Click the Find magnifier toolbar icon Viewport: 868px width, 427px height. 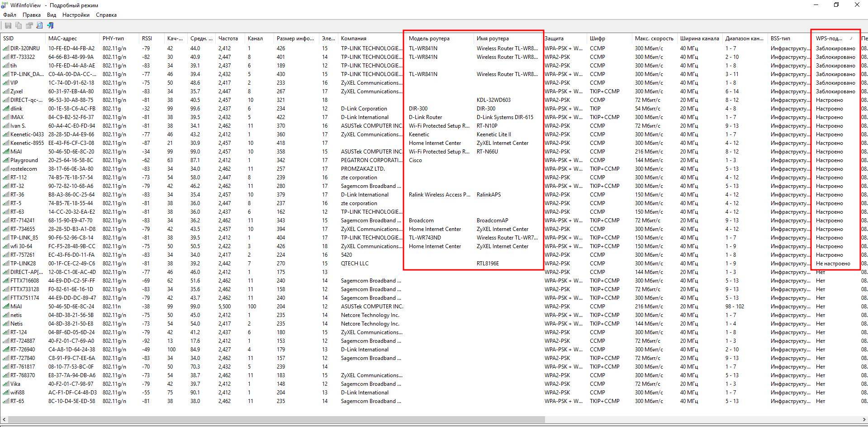pyautogui.click(x=39, y=26)
